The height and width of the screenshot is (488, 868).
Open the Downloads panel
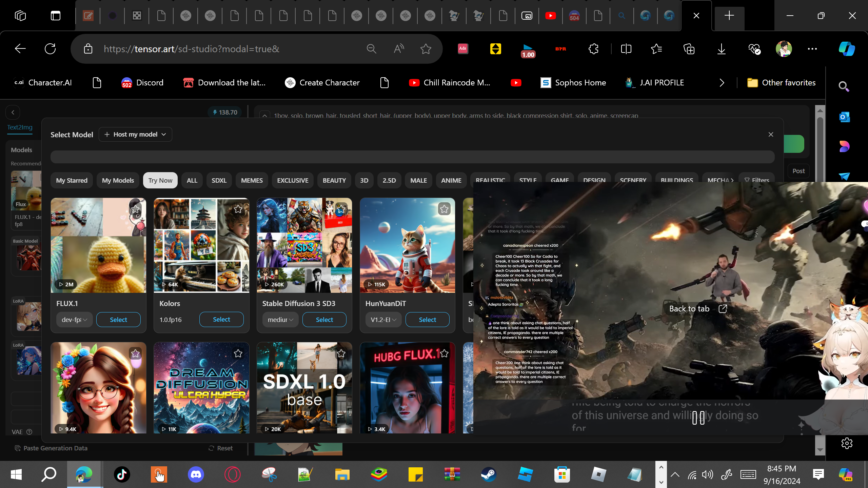point(722,49)
